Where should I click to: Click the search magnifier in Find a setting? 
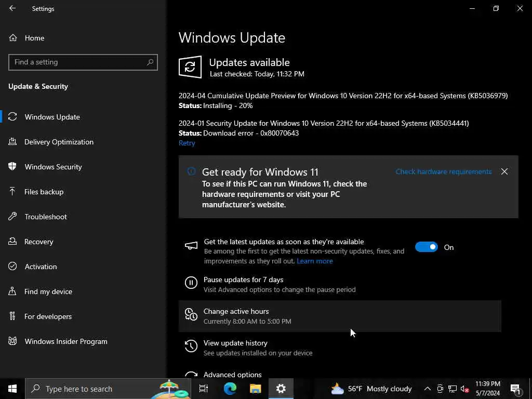[x=150, y=62]
